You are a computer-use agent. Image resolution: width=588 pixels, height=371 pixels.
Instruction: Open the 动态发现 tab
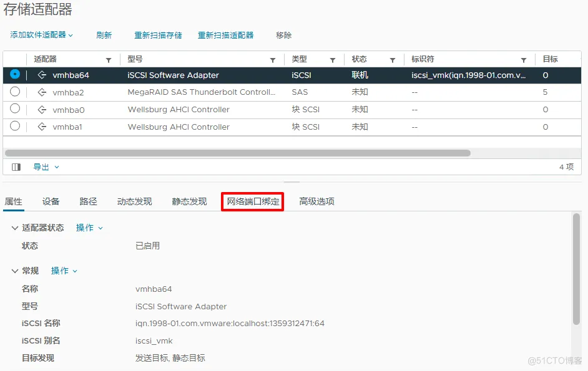(x=134, y=201)
